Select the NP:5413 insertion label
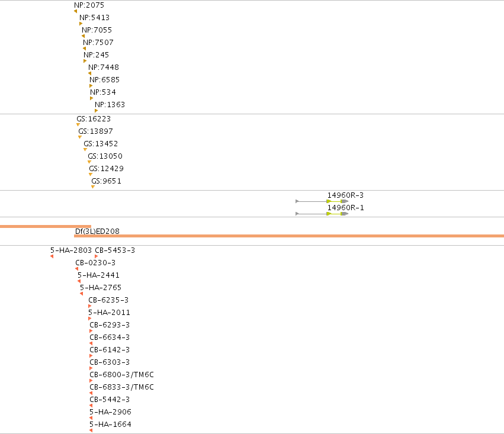 coord(95,18)
